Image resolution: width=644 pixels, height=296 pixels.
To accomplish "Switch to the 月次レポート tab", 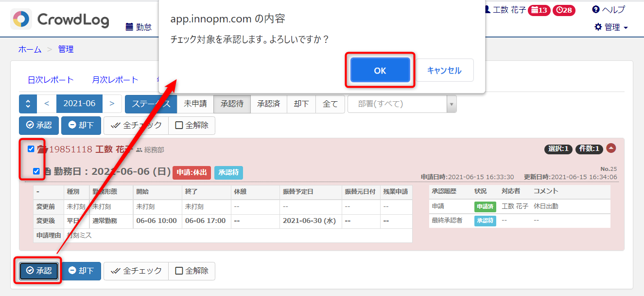I will click(115, 80).
